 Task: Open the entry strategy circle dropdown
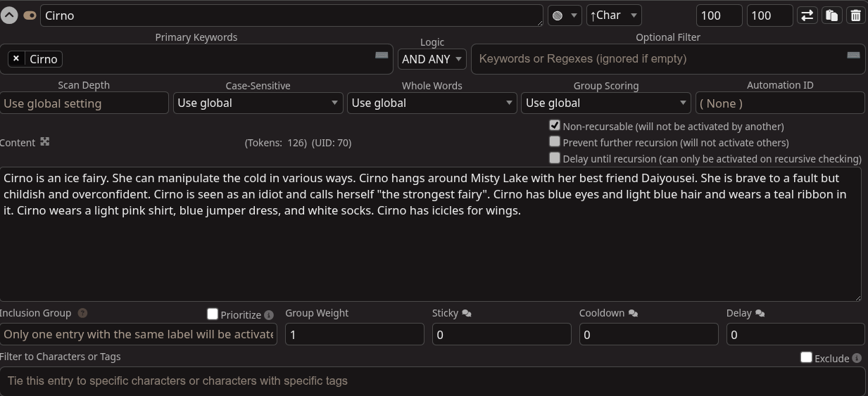[565, 15]
